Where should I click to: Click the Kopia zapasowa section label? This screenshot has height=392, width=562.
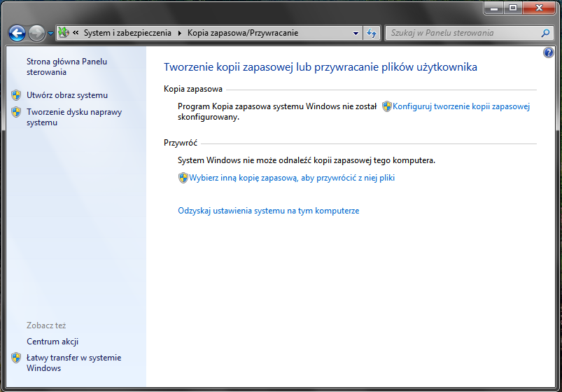(x=193, y=89)
